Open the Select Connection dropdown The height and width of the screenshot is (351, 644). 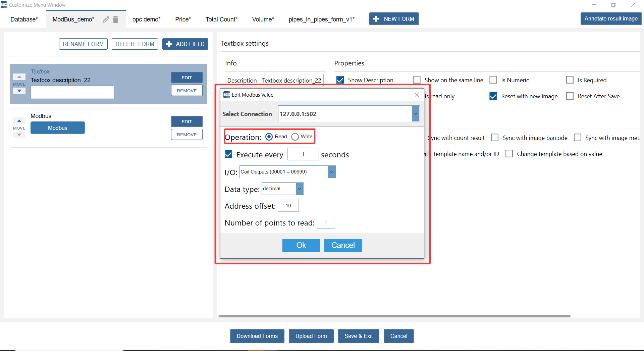pos(415,114)
